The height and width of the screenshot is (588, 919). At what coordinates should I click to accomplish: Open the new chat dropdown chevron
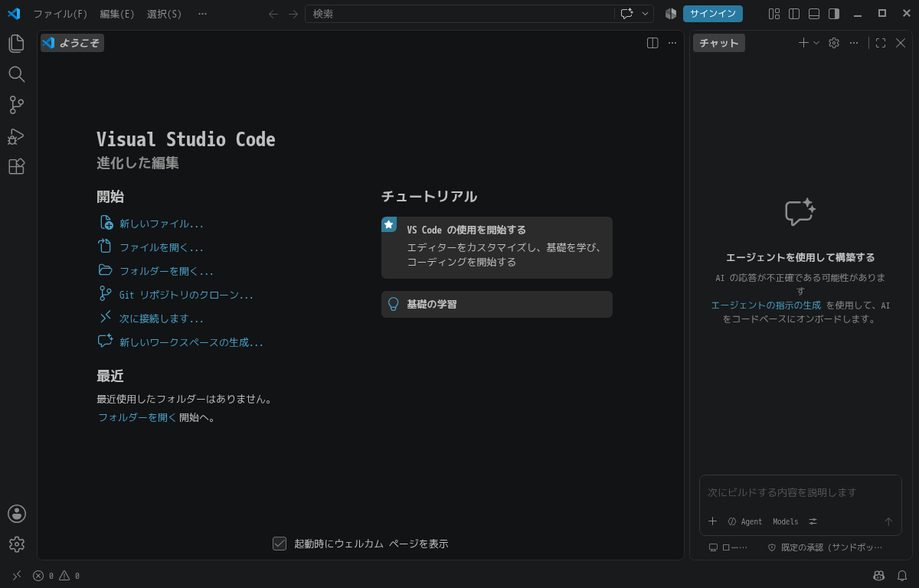(816, 43)
